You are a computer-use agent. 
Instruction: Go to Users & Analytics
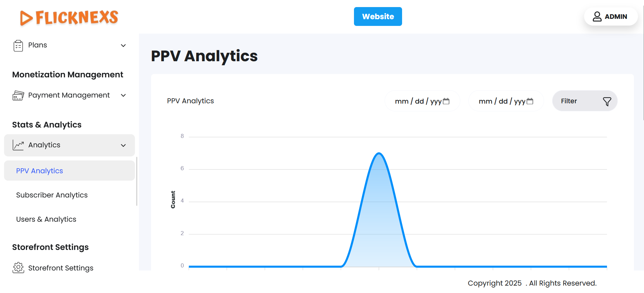(x=46, y=219)
